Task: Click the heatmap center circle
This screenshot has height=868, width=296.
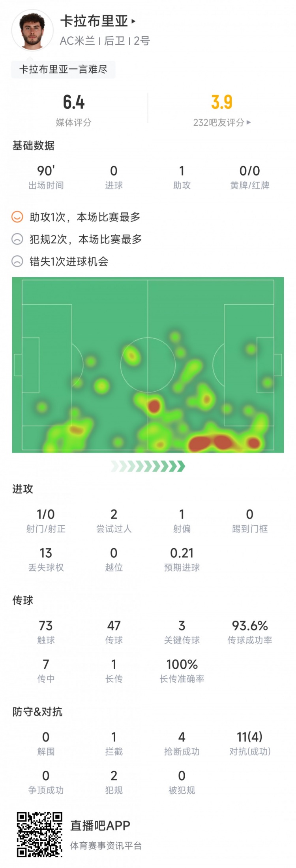Action: 148,365
